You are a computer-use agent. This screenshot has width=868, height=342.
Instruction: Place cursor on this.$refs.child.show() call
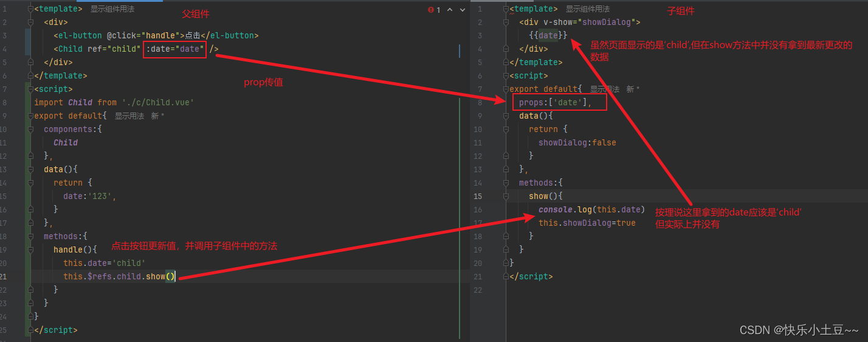pyautogui.click(x=119, y=276)
